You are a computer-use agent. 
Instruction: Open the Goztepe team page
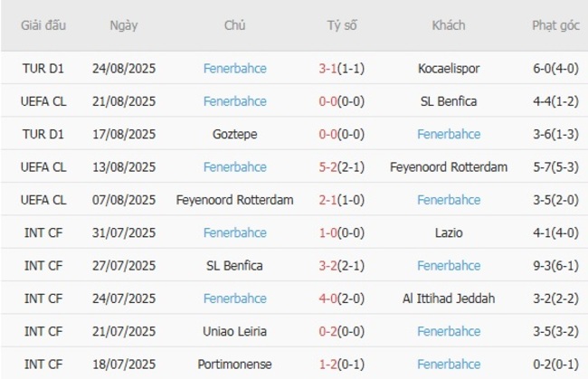[x=235, y=134]
